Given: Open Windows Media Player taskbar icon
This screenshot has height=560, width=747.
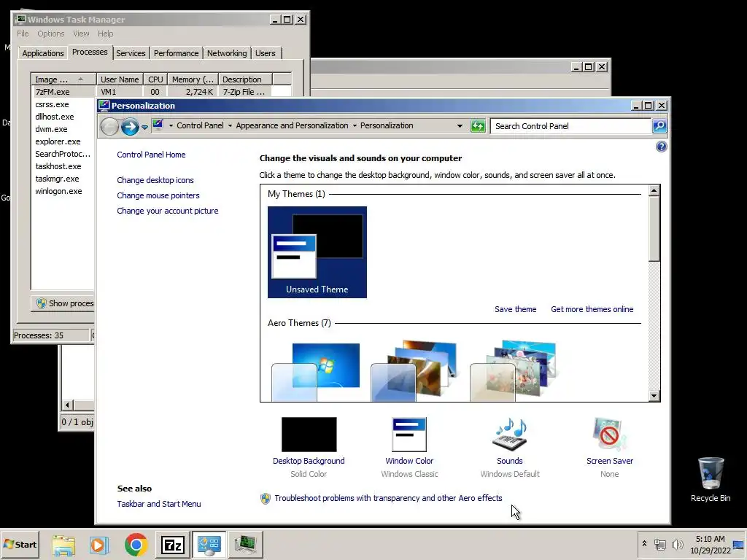Looking at the screenshot, I should [99, 545].
